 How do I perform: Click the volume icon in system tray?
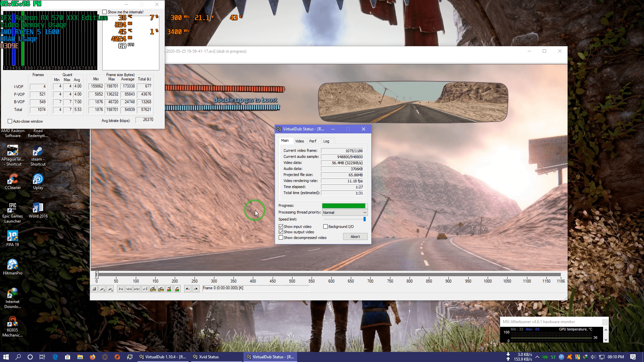click(x=593, y=357)
